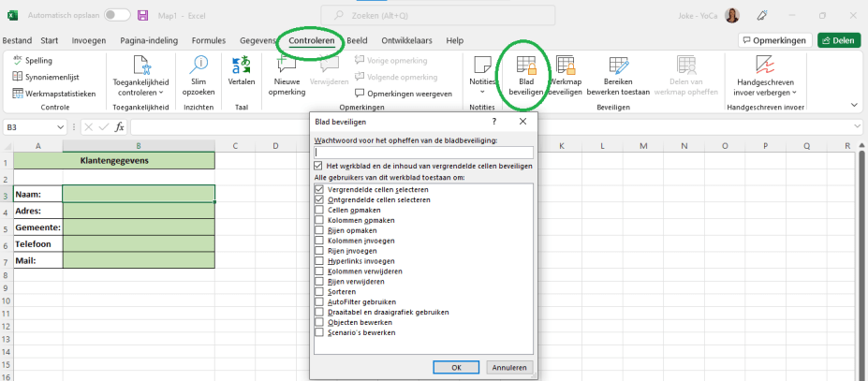
Task: Click the password input field
Action: click(423, 153)
